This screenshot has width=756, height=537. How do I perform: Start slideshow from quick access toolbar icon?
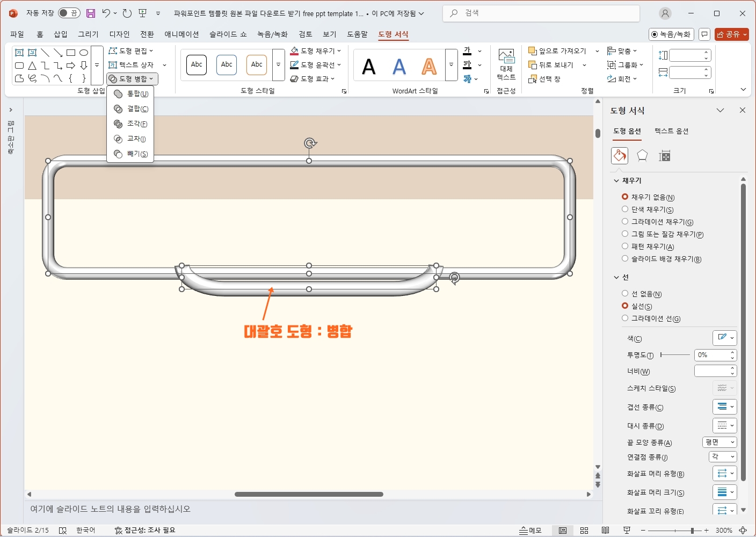coord(143,13)
